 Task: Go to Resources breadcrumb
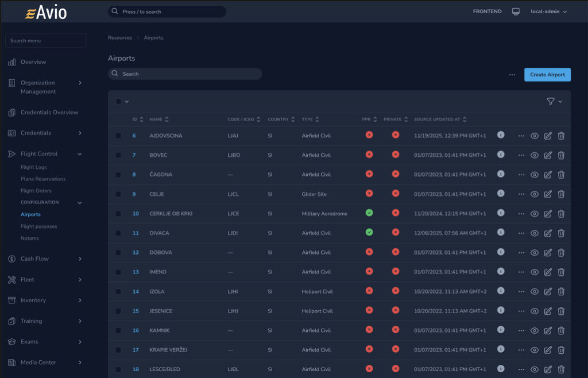tap(120, 38)
